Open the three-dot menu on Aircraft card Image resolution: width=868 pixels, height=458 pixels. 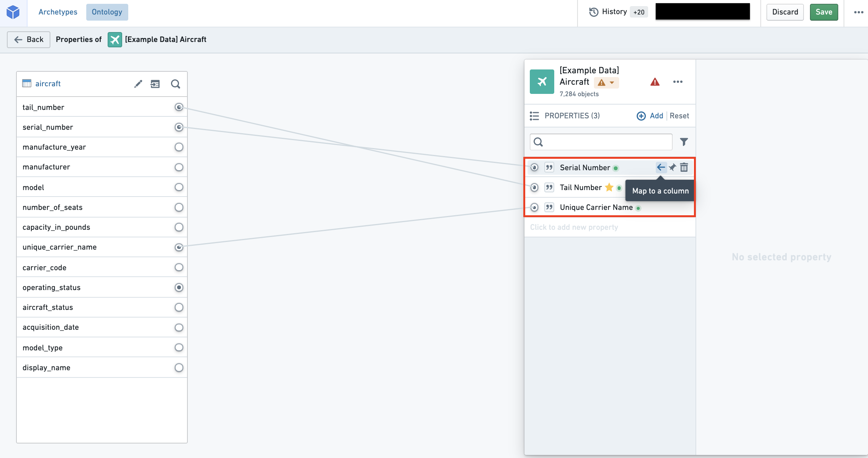[x=678, y=82]
